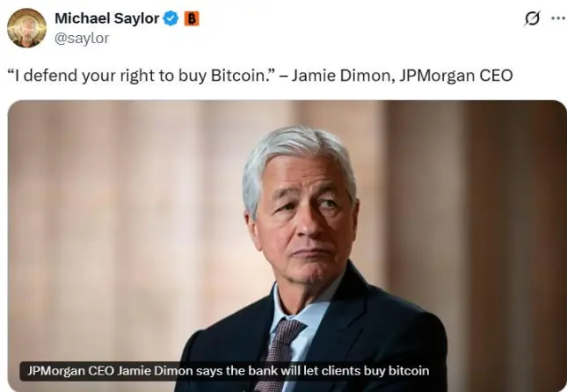Click the orange Bitcoin affiliate badge
This screenshot has width=567, height=392.
(192, 18)
